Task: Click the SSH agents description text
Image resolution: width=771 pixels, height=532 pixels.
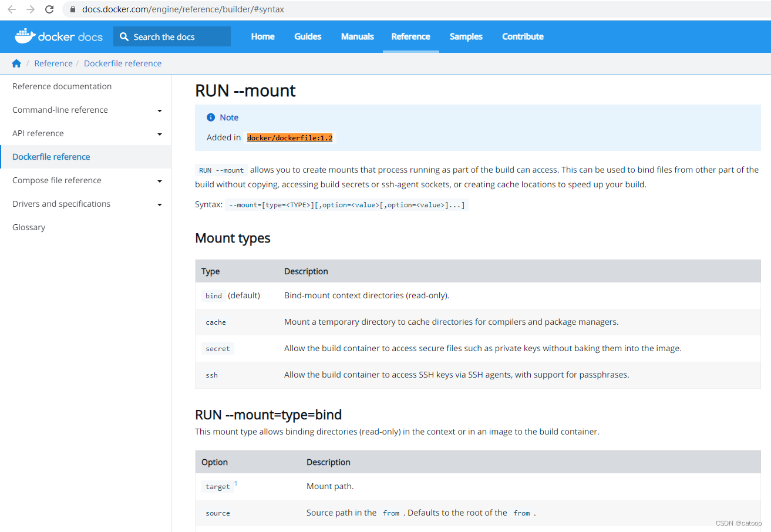Action: click(x=456, y=375)
